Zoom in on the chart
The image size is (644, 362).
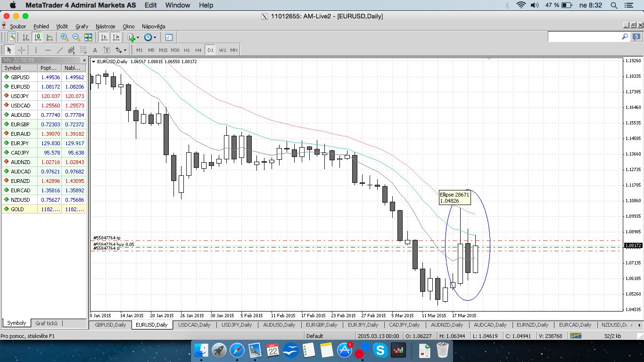(65, 37)
